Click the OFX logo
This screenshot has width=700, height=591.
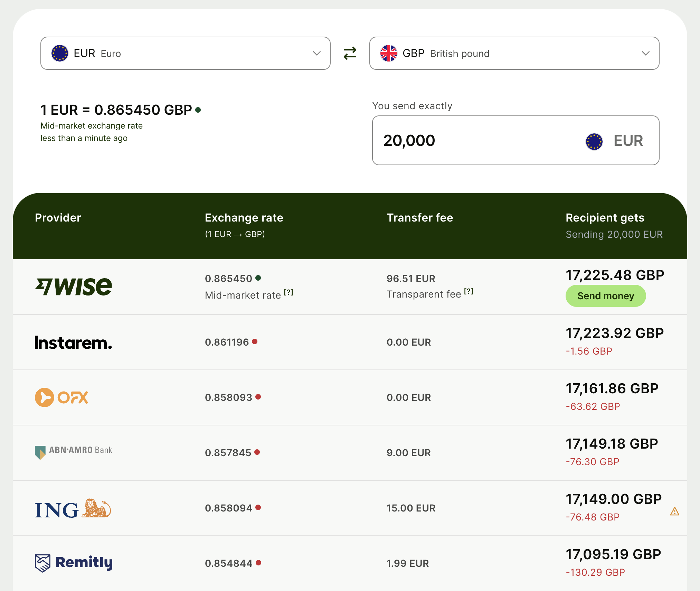62,397
